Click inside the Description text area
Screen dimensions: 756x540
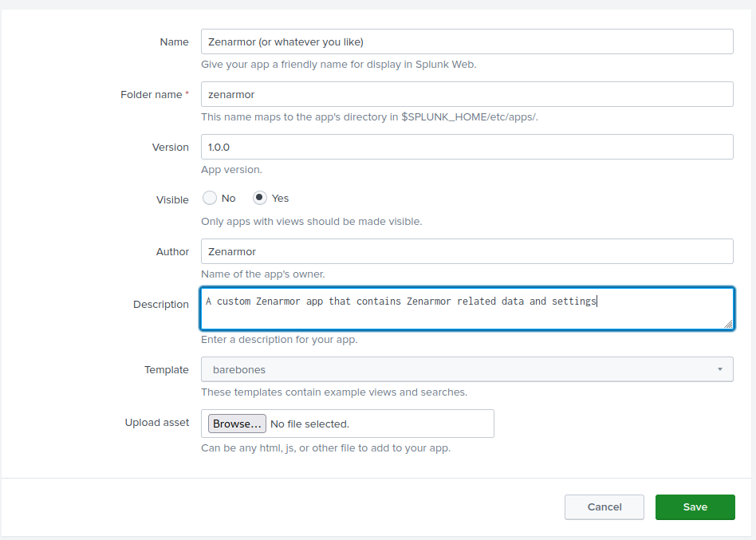[x=467, y=309]
